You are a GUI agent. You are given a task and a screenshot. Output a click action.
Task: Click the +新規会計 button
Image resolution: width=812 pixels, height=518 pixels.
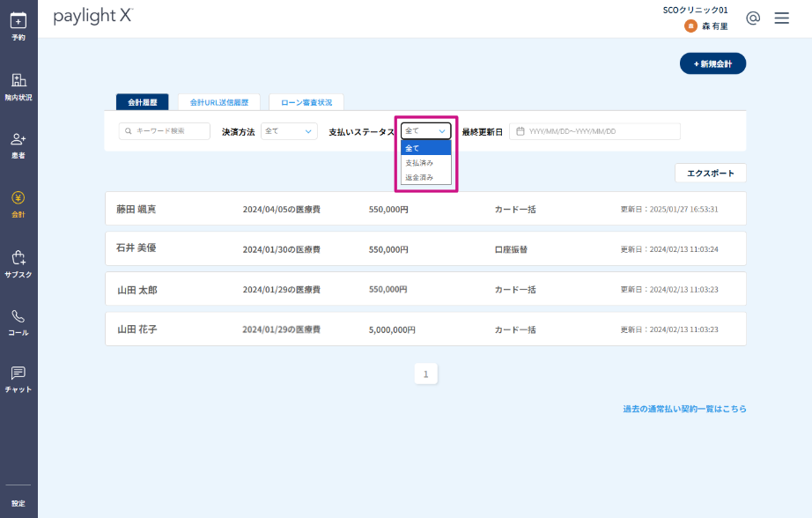(x=712, y=63)
